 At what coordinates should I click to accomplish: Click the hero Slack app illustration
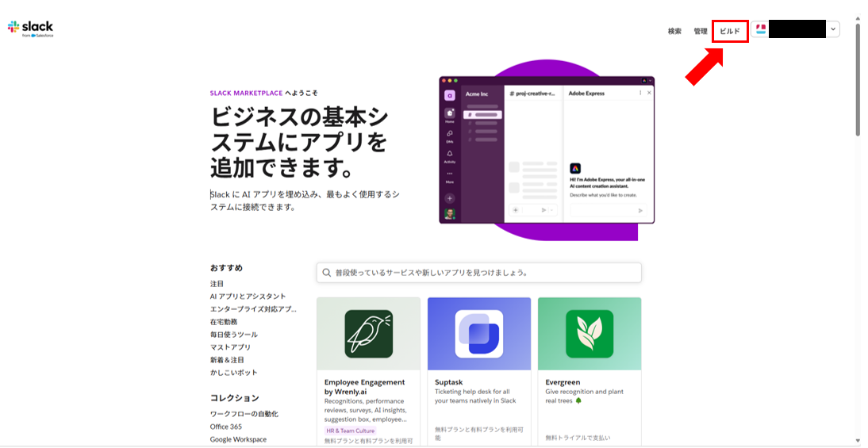547,150
